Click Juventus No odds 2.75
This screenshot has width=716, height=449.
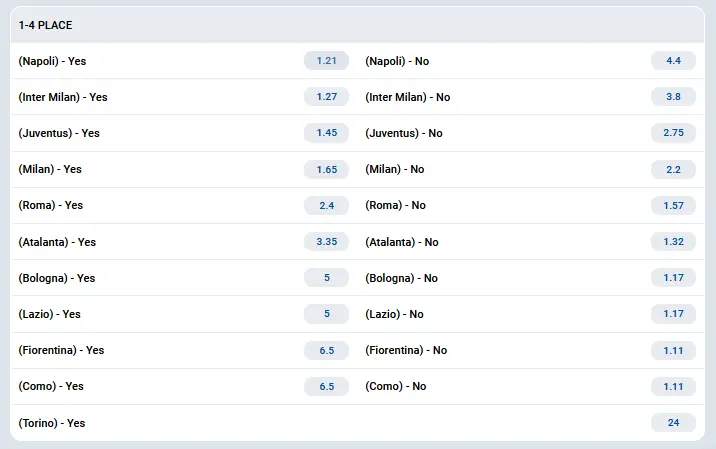[673, 133]
